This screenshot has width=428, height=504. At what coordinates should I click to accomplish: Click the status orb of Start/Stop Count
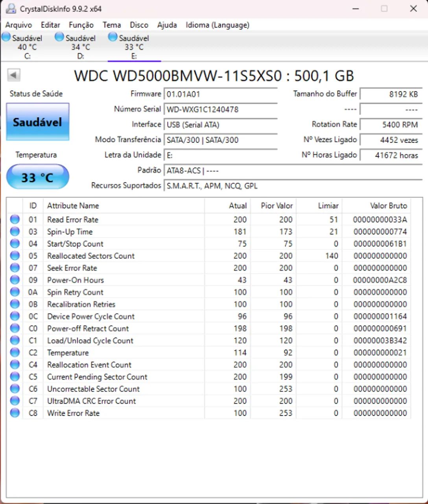point(15,244)
